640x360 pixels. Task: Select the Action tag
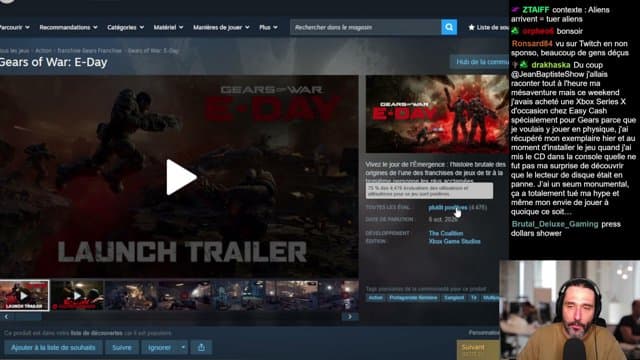pos(376,298)
